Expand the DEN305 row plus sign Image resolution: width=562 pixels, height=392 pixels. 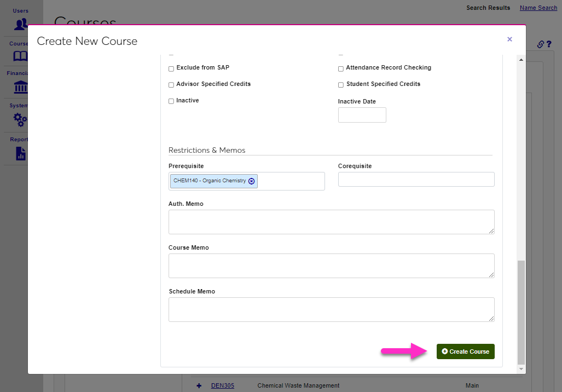coord(199,385)
